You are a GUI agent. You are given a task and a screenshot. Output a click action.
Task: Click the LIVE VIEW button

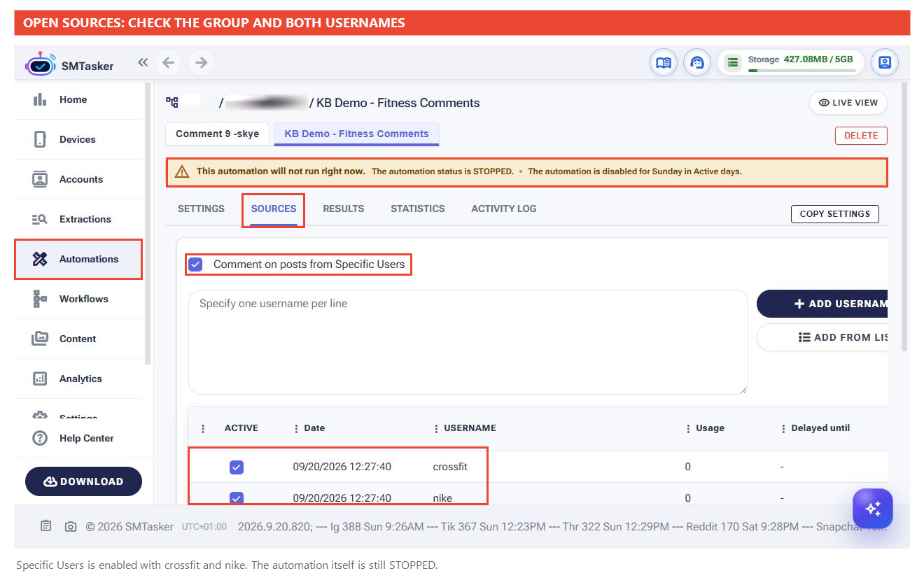pos(848,102)
